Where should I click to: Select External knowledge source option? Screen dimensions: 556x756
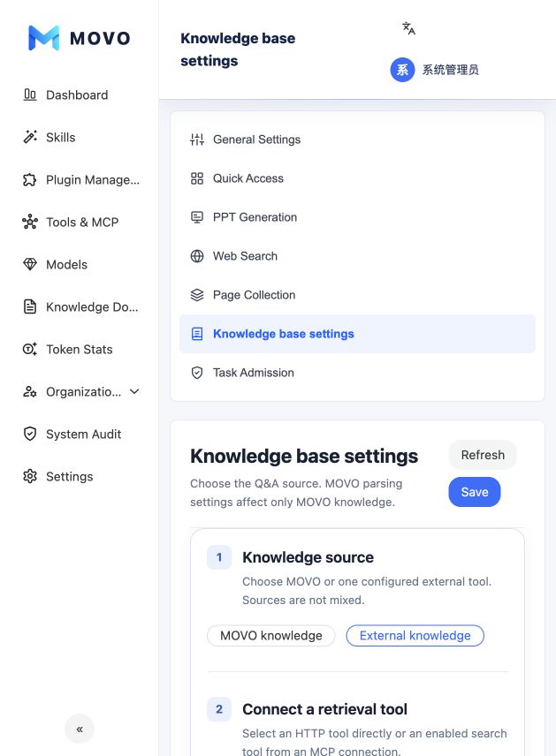coord(415,636)
